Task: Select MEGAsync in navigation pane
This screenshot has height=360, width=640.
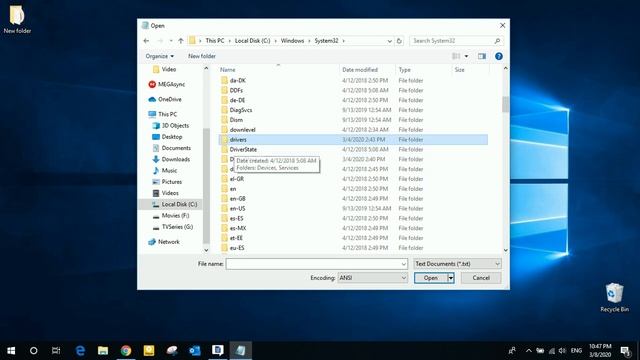Action: 167,84
